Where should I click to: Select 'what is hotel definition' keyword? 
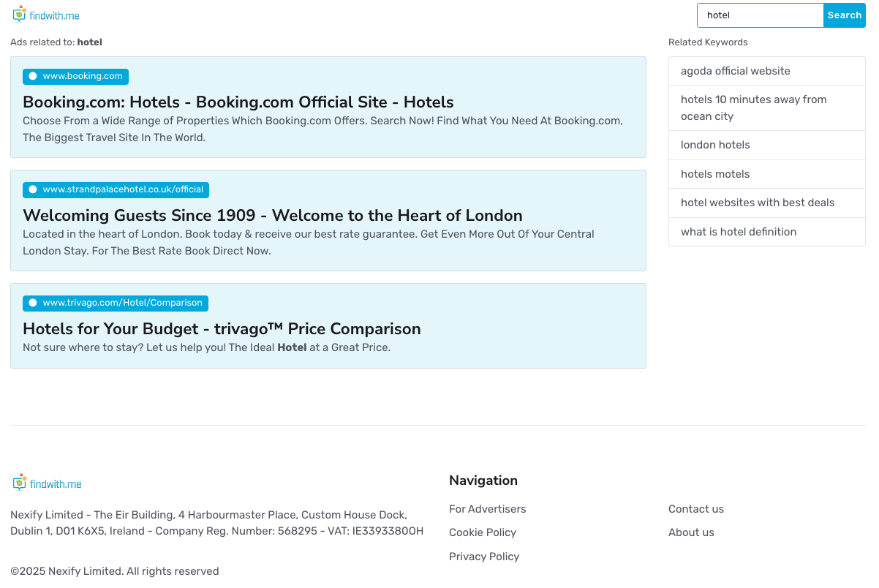(x=767, y=232)
